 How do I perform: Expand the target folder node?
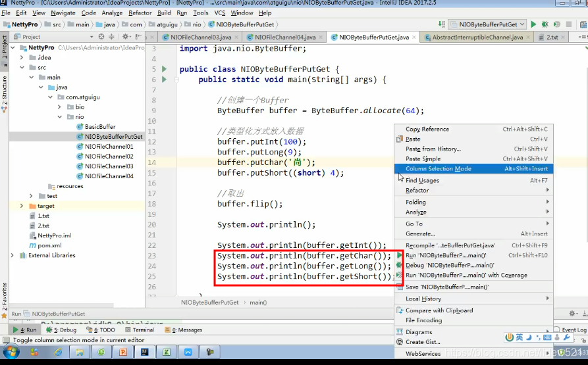click(22, 206)
